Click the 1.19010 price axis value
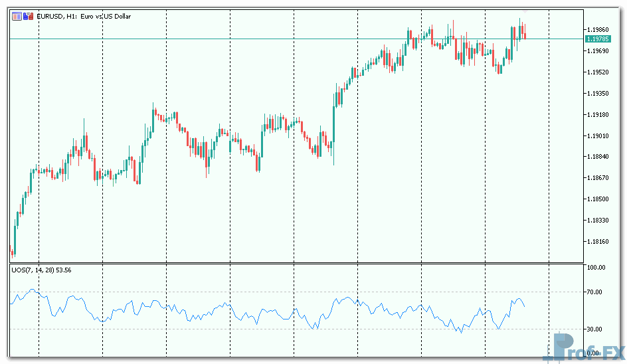This screenshot has height=364, width=627. click(x=598, y=136)
